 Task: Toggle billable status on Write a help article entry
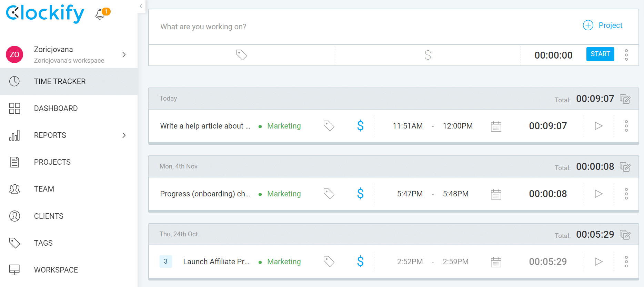coord(360,126)
